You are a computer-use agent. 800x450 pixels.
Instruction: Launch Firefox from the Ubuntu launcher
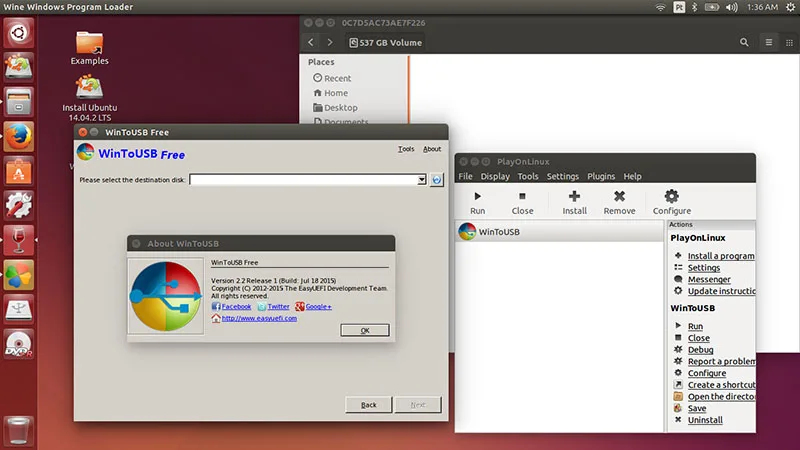coord(18,136)
